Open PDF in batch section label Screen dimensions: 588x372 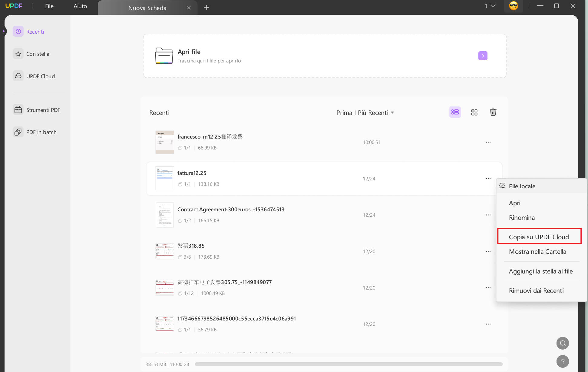click(41, 132)
